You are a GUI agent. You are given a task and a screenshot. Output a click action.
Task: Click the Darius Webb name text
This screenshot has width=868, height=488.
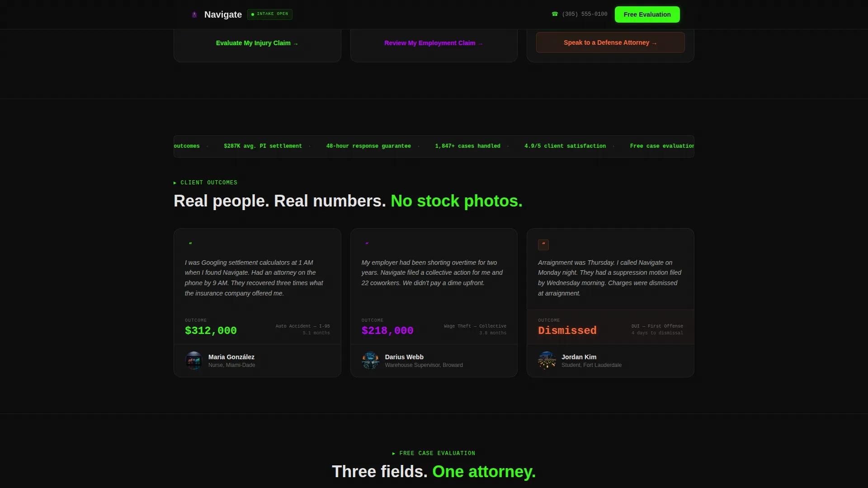click(404, 357)
